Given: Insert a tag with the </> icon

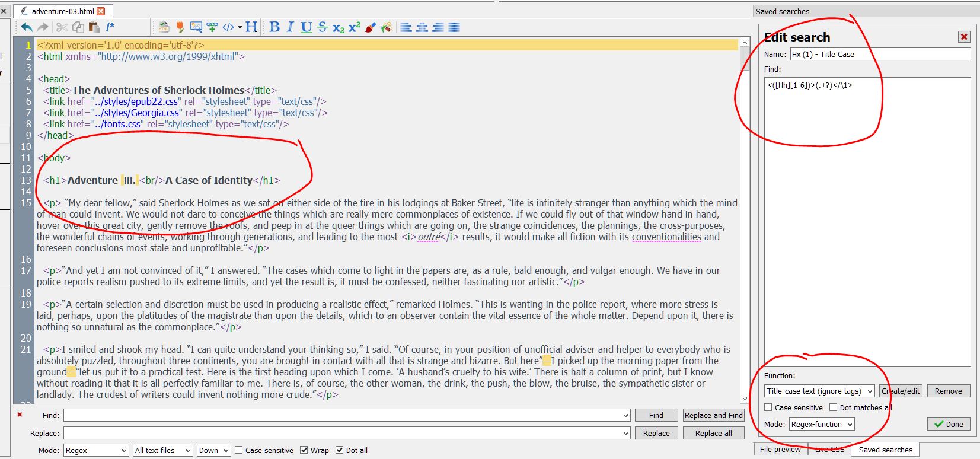Looking at the screenshot, I should tap(228, 27).
